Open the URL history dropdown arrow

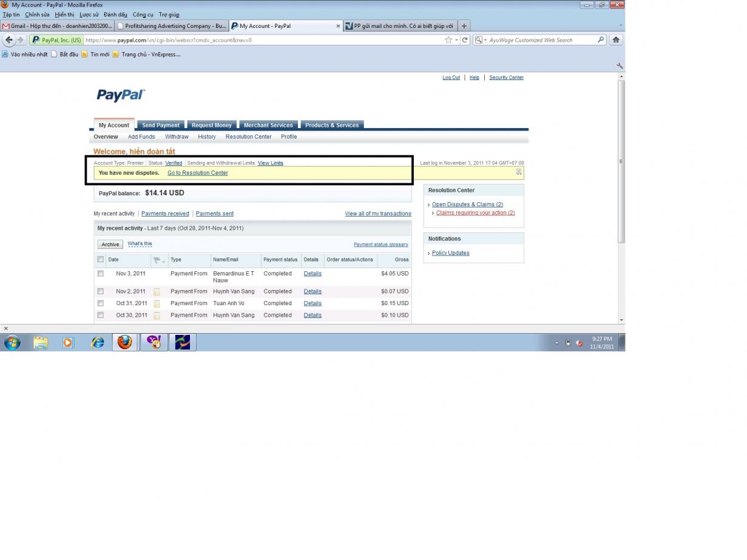tap(456, 40)
